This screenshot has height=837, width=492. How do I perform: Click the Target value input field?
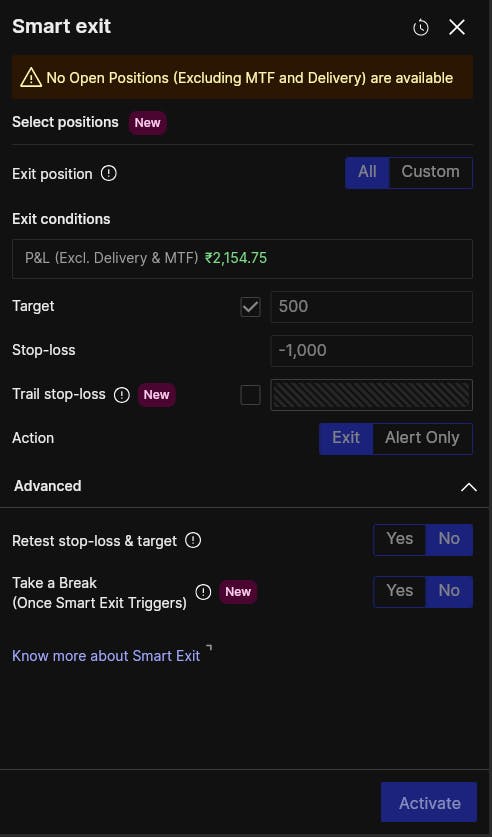click(x=371, y=307)
